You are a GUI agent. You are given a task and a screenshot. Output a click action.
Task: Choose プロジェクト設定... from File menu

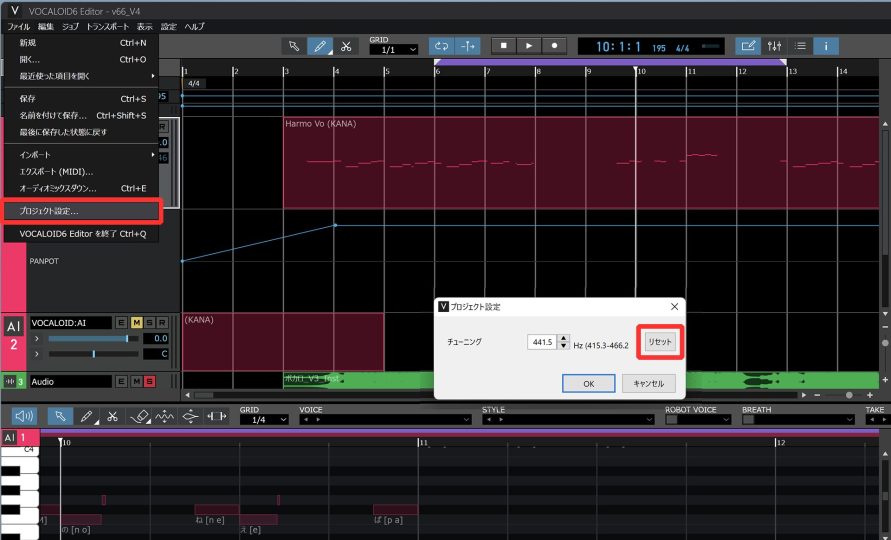coord(81,211)
